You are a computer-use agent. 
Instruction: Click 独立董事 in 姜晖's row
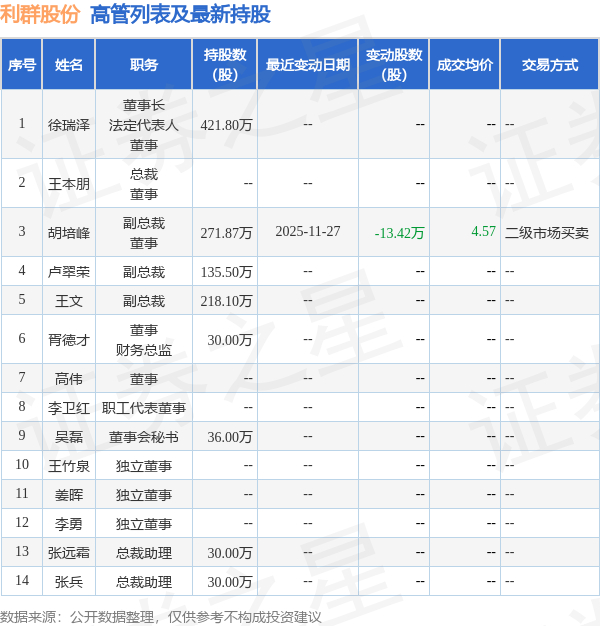pyautogui.click(x=144, y=495)
